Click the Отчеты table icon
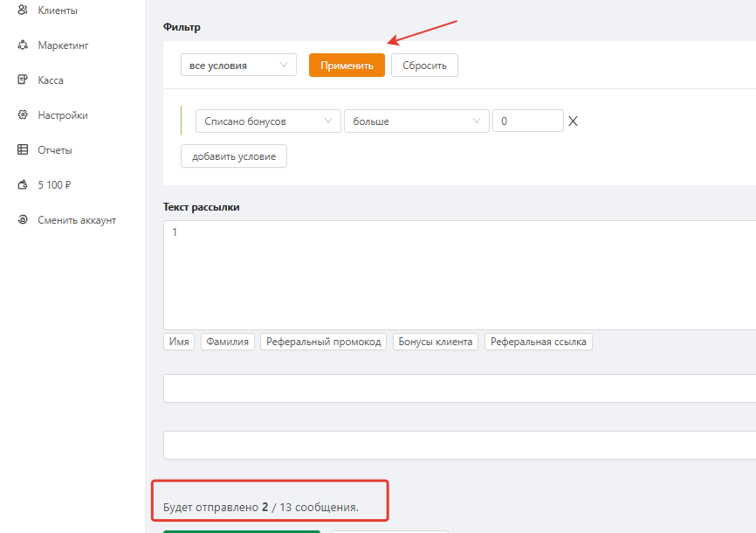The image size is (756, 533). (23, 149)
